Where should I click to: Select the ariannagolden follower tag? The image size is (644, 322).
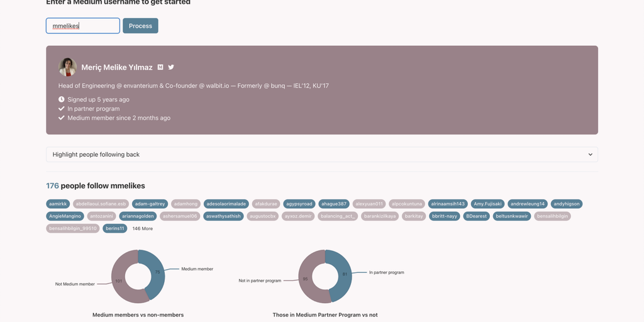[x=138, y=216]
